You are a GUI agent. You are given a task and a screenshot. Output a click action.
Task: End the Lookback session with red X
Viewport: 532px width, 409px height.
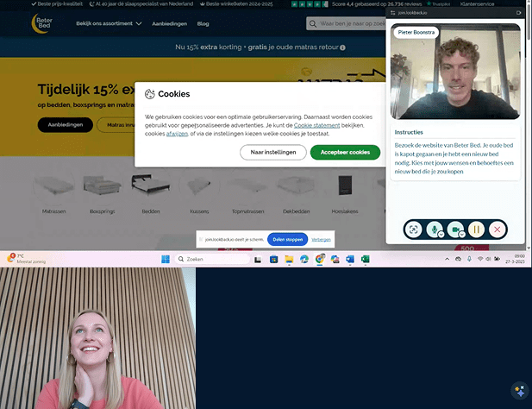pyautogui.click(x=497, y=230)
